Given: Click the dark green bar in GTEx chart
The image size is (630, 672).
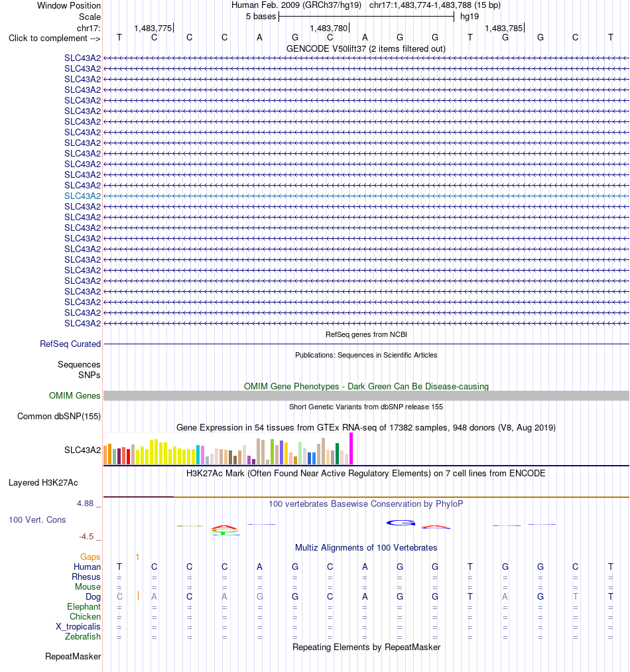Looking at the screenshot, I should coord(338,454).
